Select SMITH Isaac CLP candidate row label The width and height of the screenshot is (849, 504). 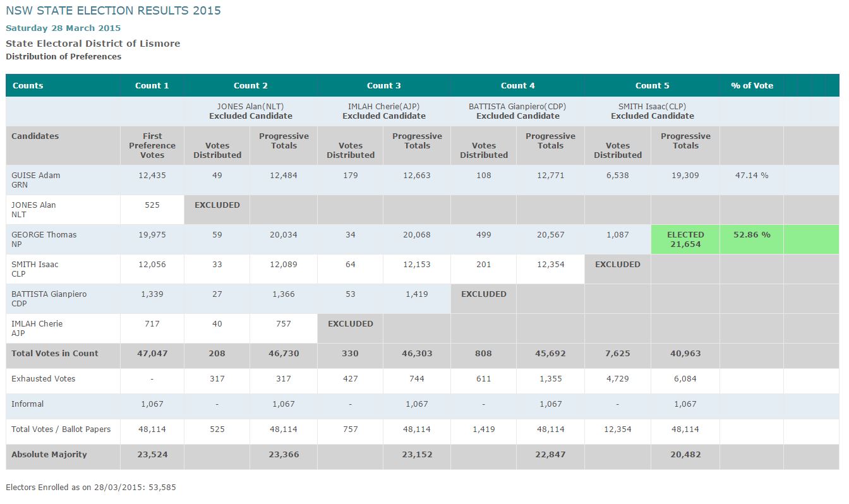tap(35, 269)
